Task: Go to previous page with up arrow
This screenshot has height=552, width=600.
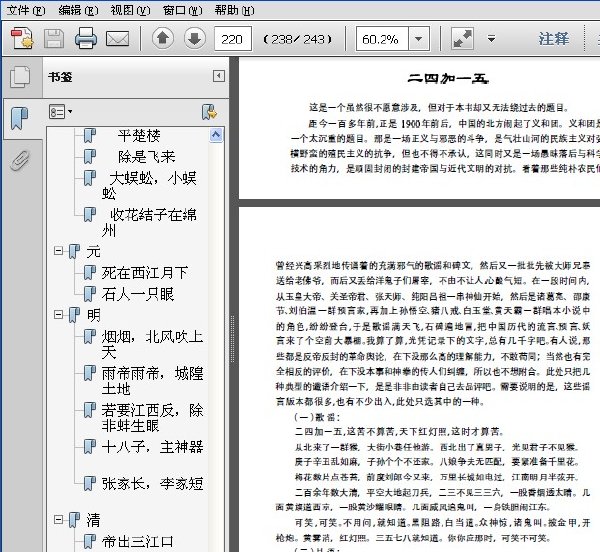Action: click(163, 38)
